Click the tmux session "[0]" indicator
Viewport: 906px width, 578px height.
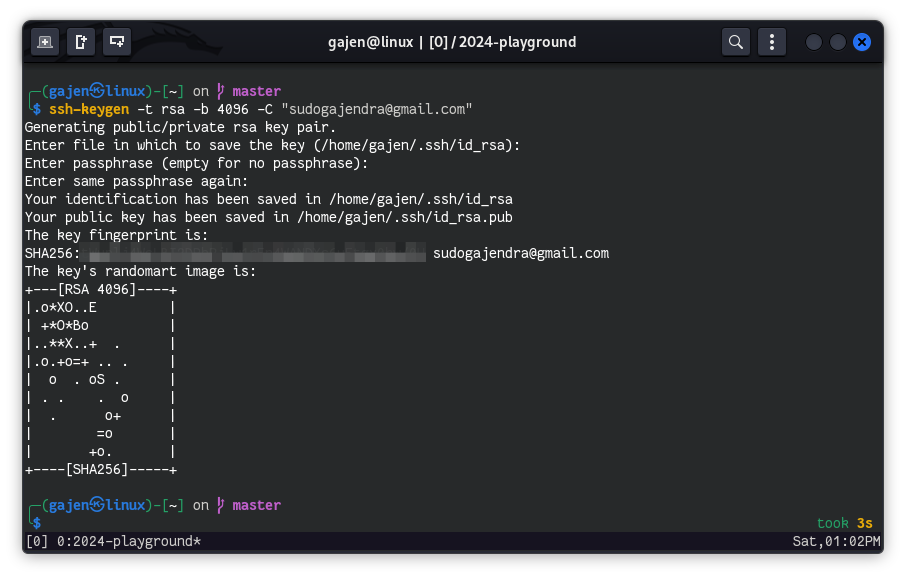(37, 542)
